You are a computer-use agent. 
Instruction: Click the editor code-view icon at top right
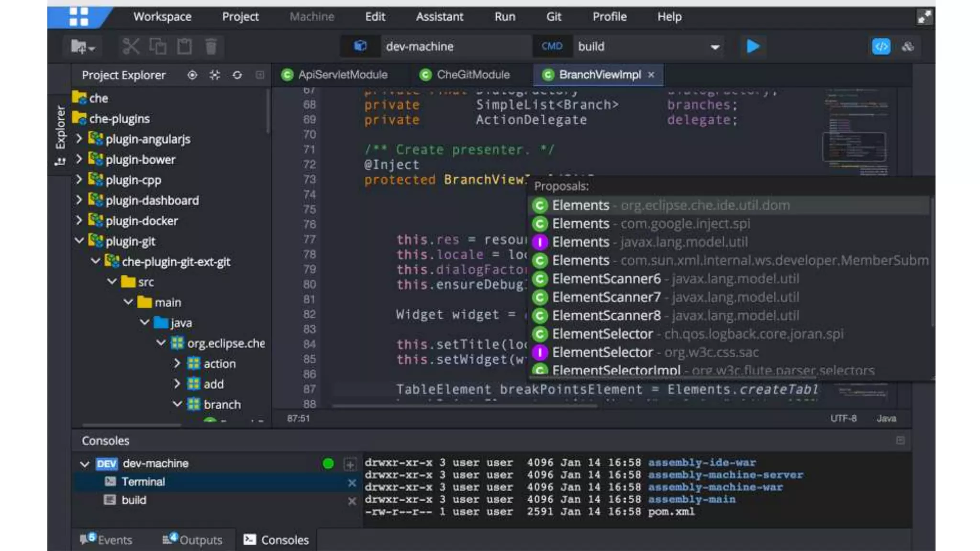[881, 46]
